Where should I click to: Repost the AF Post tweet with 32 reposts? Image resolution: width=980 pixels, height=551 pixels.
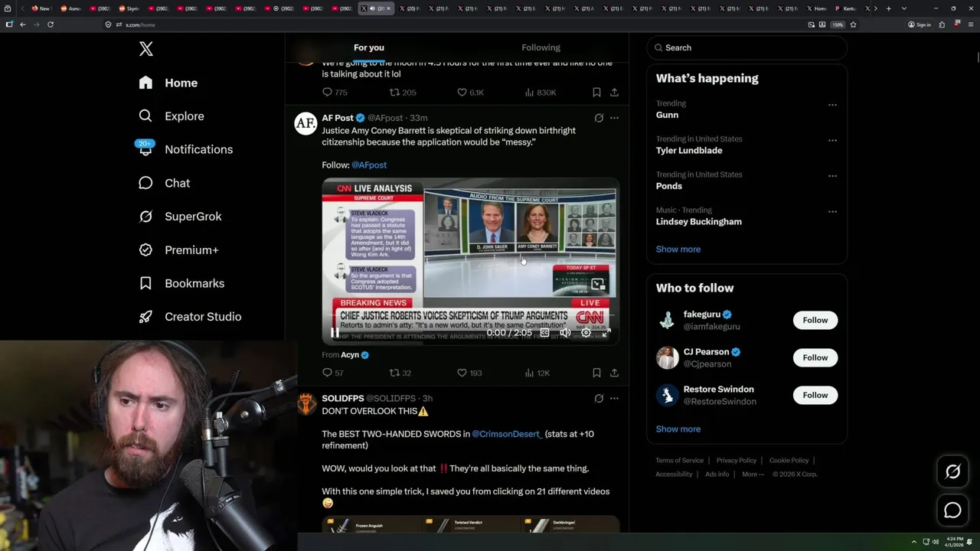pos(400,373)
